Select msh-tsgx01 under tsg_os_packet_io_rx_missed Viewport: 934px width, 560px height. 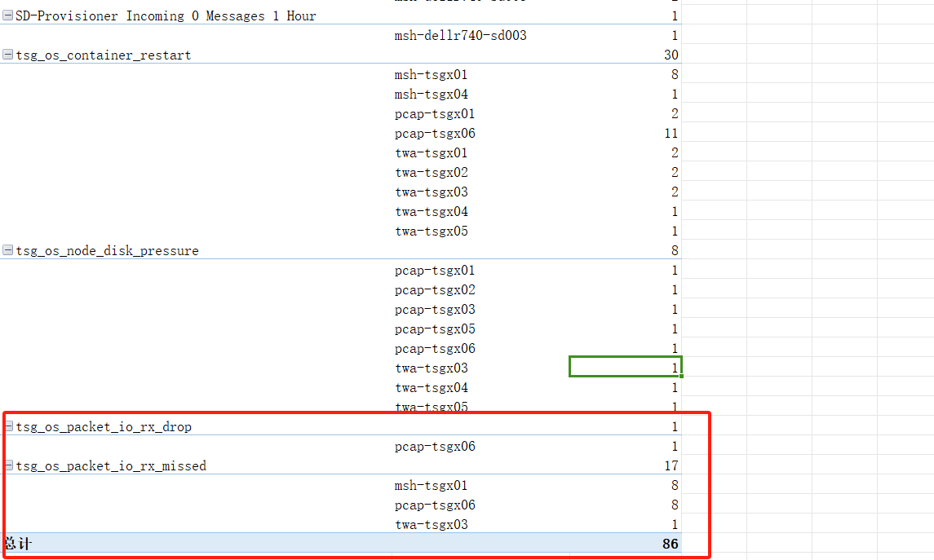[x=431, y=486]
